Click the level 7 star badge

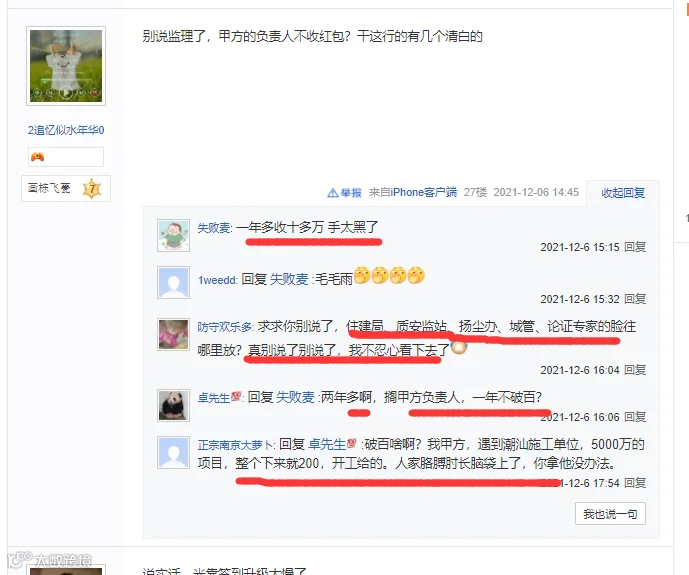[x=92, y=189]
